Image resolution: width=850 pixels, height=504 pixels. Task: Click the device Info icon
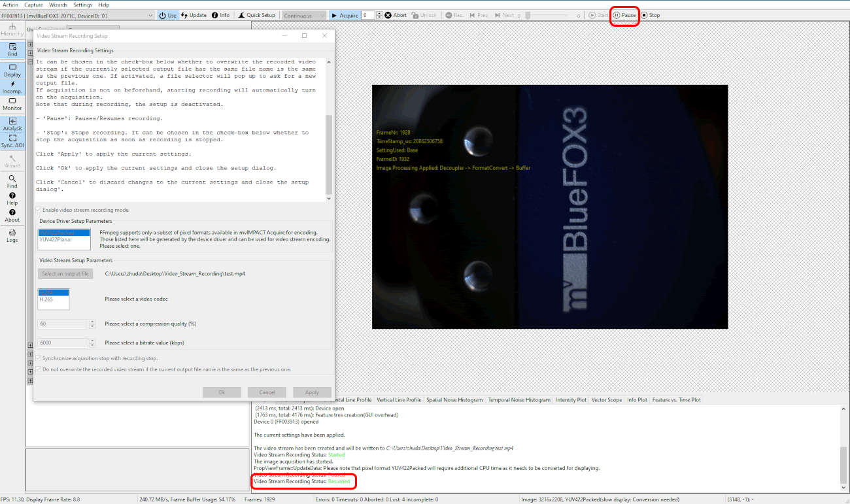[x=220, y=15]
